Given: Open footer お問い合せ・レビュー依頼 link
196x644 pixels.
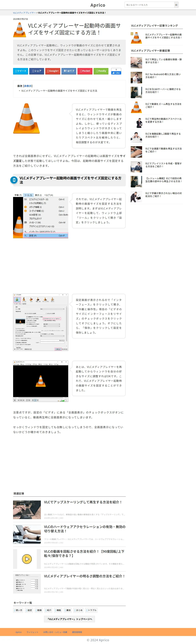Looking at the screenshot, I should coord(55,632).
